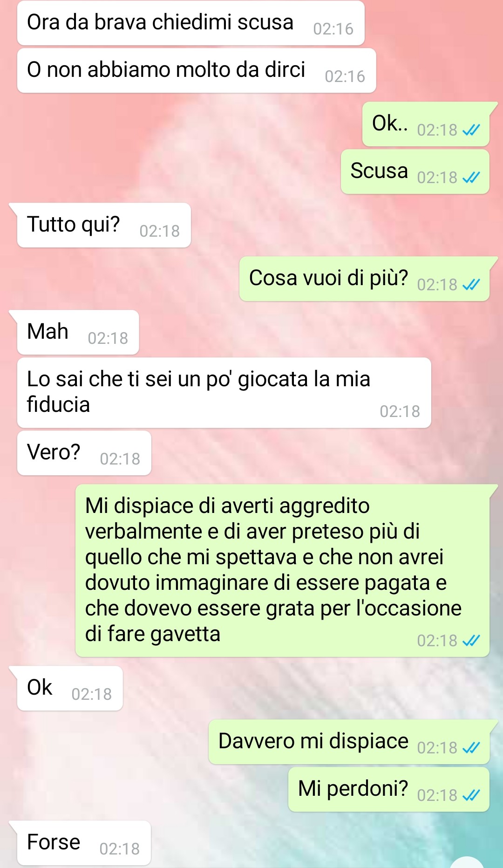Tap the 'Ora da brava chiedimi scusa' message

coord(190,23)
